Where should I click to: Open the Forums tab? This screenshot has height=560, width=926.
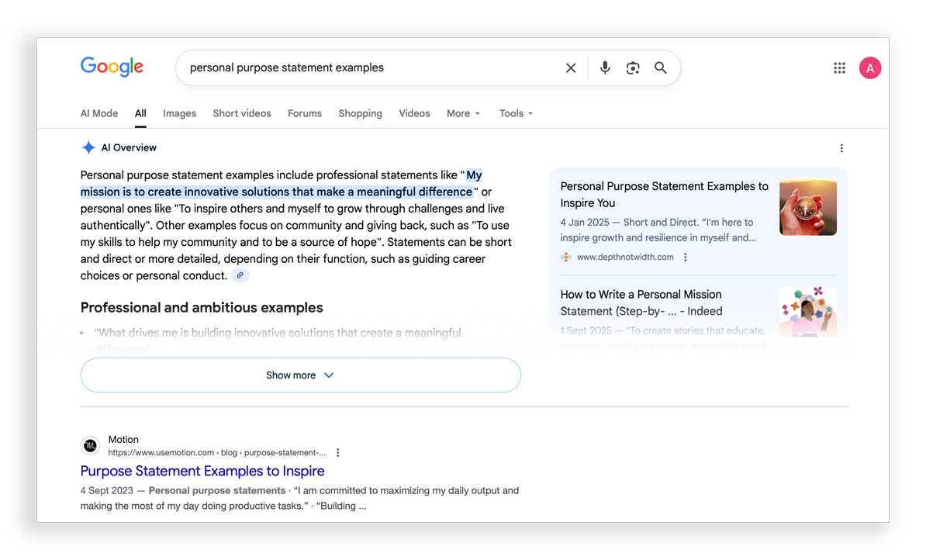305,113
